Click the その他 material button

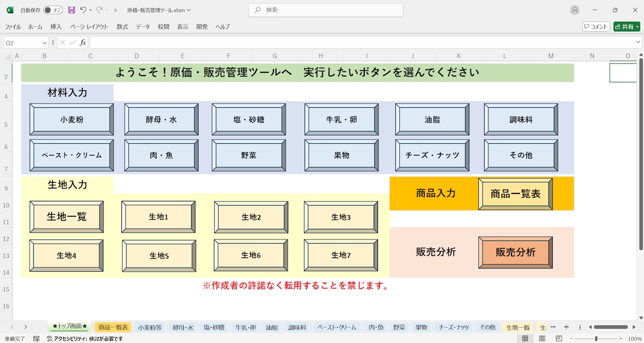click(521, 155)
